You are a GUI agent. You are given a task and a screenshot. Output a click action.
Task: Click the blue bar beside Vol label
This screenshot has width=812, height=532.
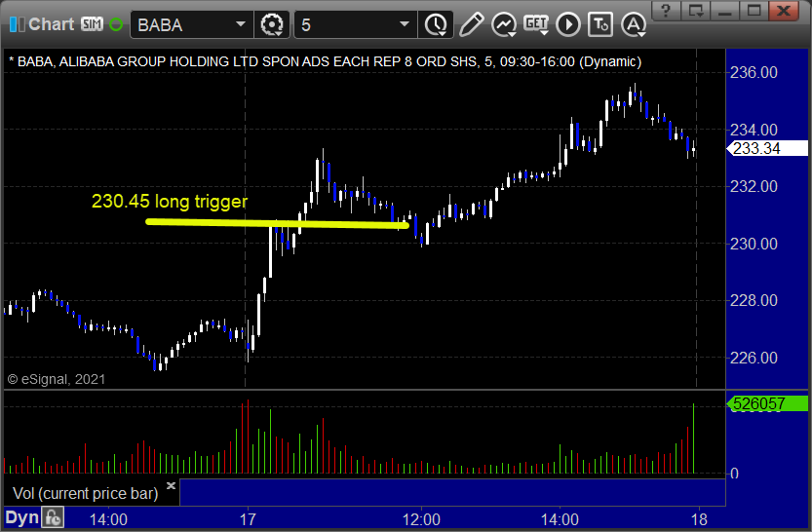click(452, 493)
